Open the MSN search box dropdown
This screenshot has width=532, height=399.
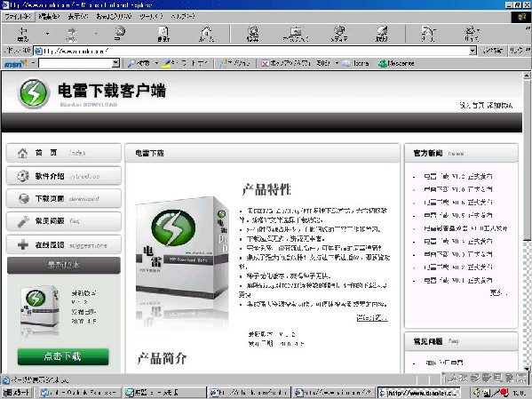coord(115,63)
